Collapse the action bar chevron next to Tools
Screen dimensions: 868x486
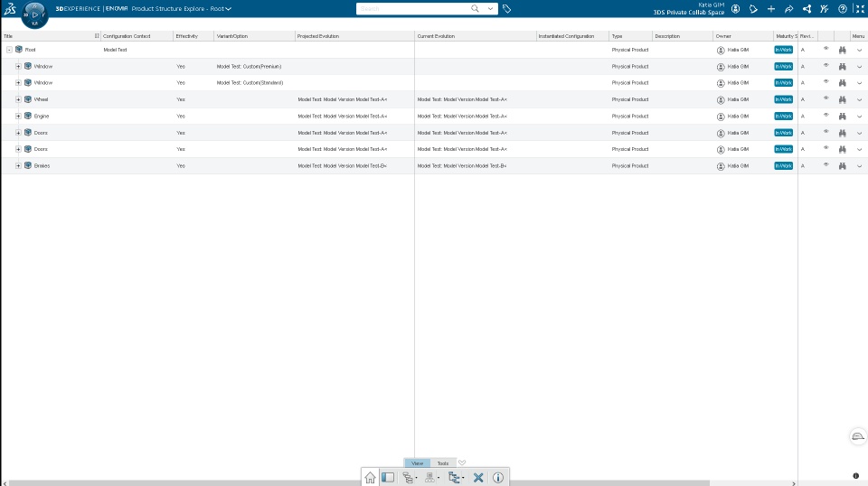(462, 463)
